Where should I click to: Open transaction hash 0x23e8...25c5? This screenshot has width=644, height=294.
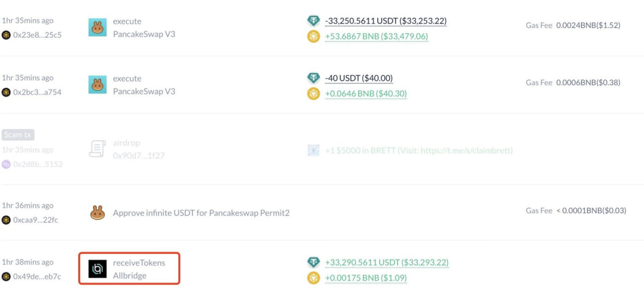point(37,35)
